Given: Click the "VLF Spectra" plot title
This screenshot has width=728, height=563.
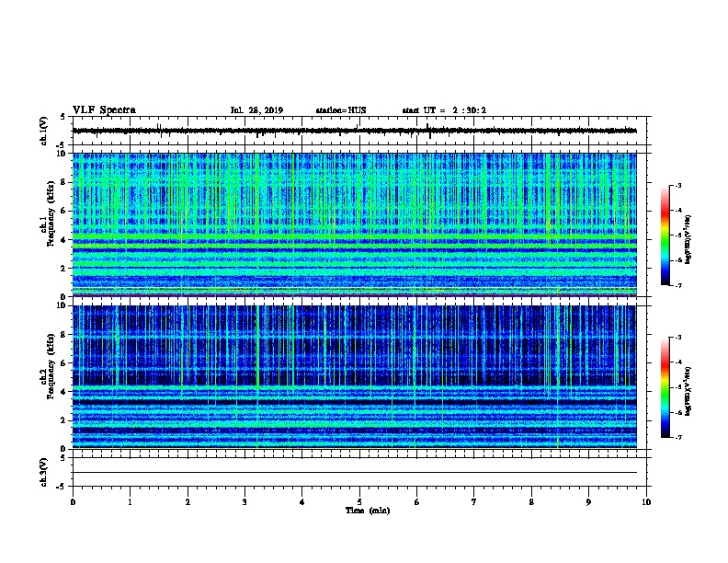Looking at the screenshot, I should (x=104, y=110).
